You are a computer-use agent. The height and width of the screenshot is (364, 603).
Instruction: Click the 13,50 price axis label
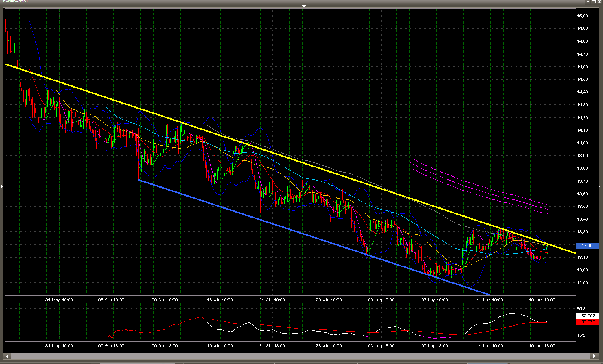[583, 207]
